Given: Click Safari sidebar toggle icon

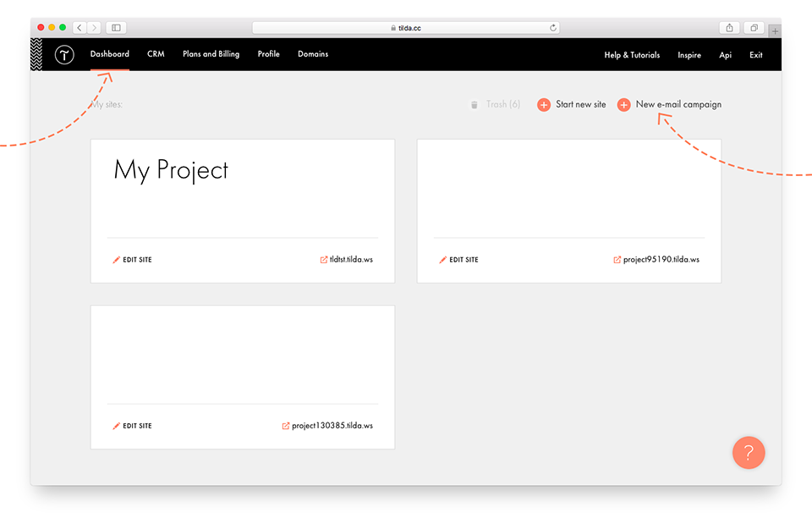Looking at the screenshot, I should [x=116, y=28].
